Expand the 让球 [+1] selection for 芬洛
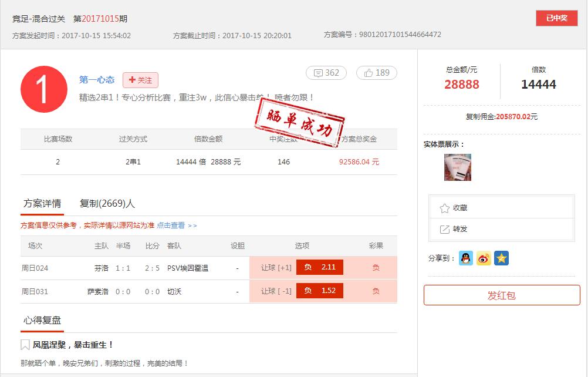 tap(277, 267)
